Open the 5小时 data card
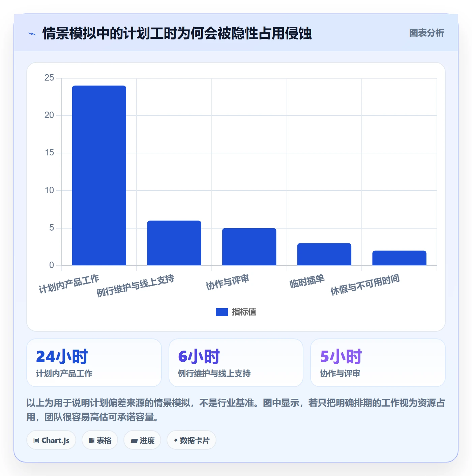472x476 pixels. pos(378,363)
